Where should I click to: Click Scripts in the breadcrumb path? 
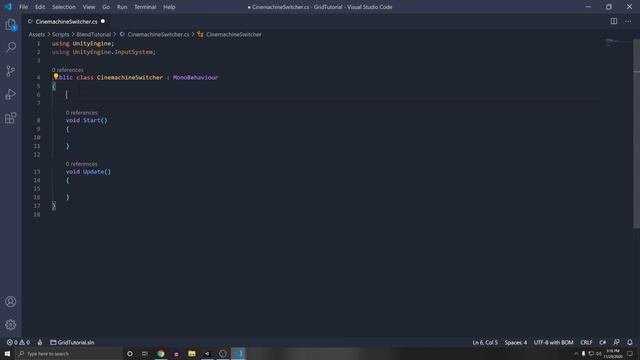pyautogui.click(x=60, y=35)
